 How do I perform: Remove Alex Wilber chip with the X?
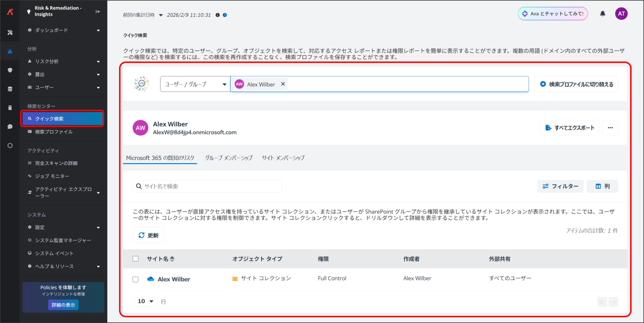[x=283, y=84]
